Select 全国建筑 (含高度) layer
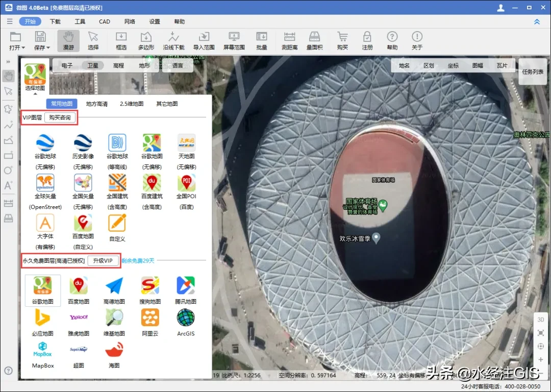 [x=117, y=192]
